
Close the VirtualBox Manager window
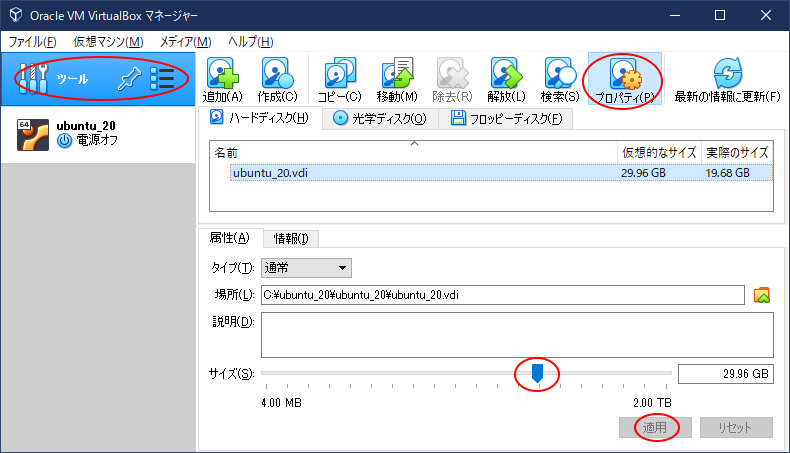(x=766, y=15)
